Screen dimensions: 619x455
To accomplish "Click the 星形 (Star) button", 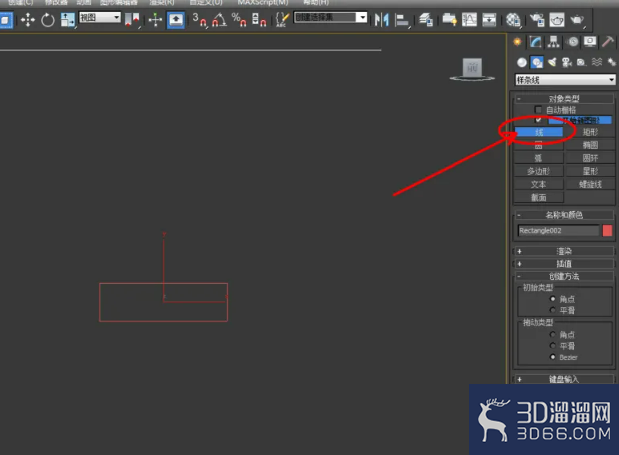I will click(590, 171).
